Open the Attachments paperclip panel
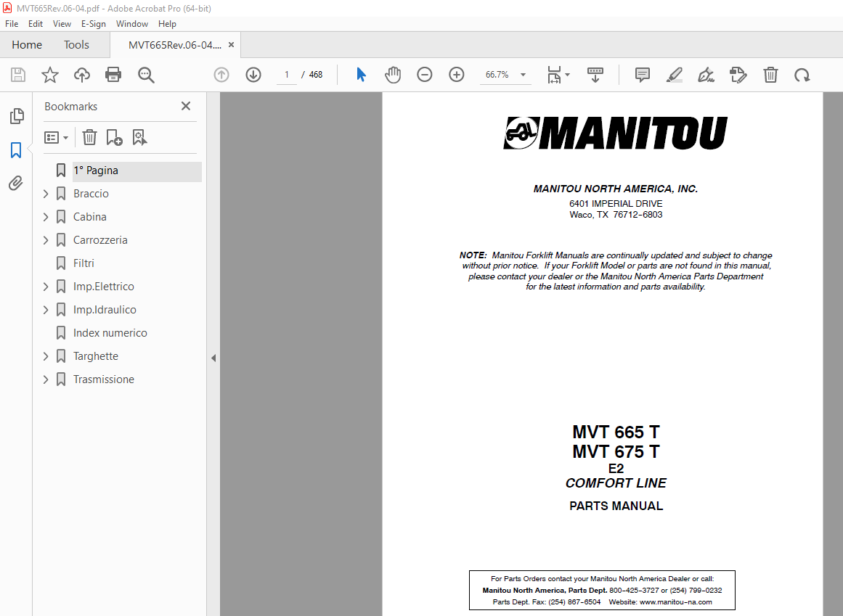The image size is (843, 616). (x=16, y=183)
